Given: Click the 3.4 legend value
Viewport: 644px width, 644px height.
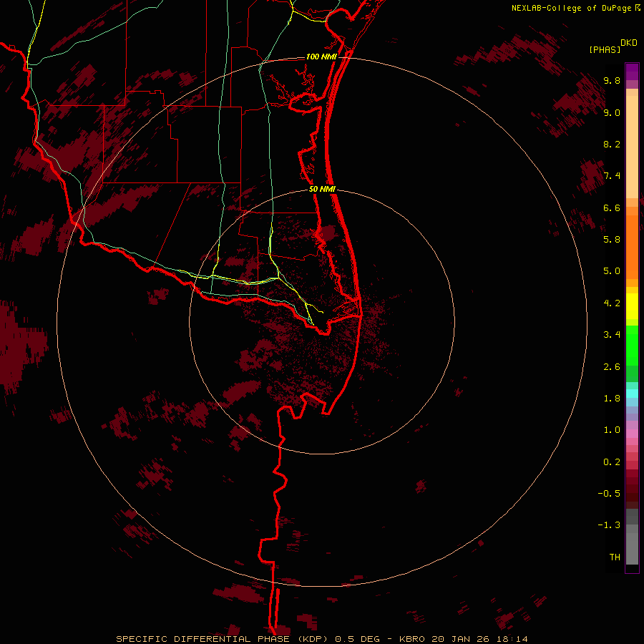Looking at the screenshot, I should coord(612,335).
